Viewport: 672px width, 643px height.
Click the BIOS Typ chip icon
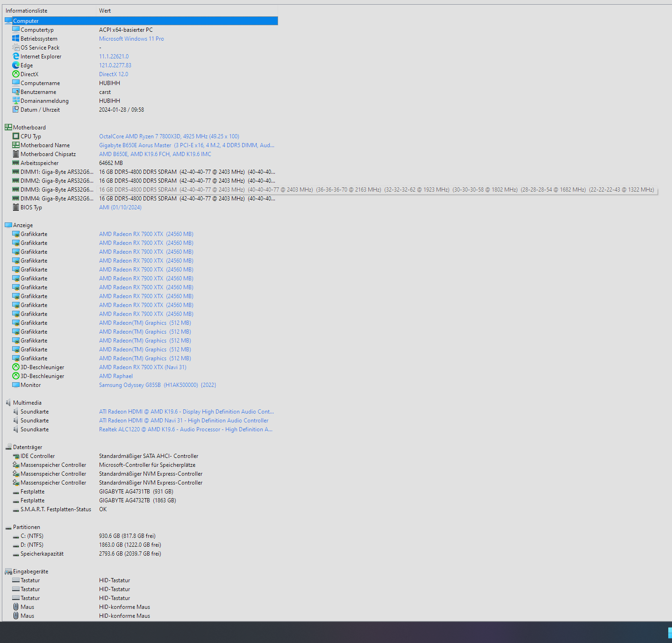click(x=16, y=207)
